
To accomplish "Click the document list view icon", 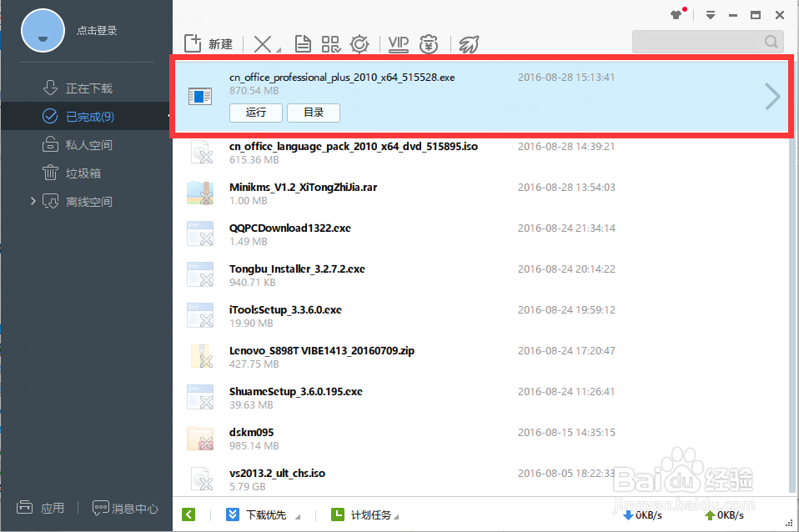I will pos(303,44).
